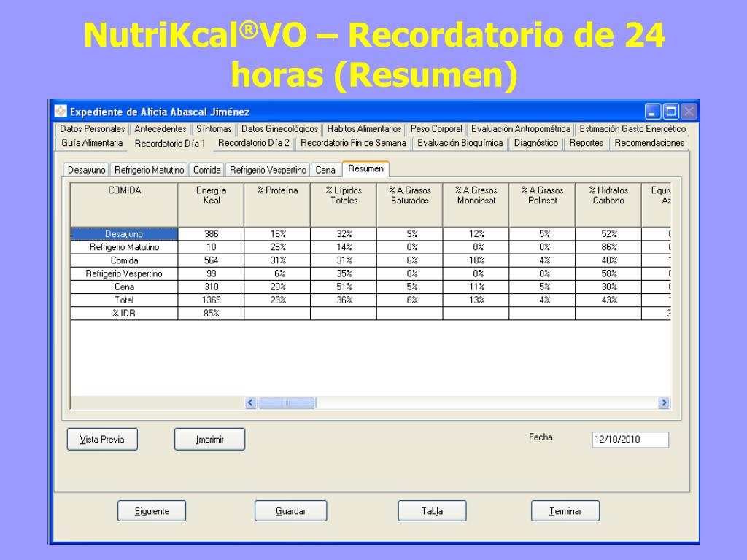Click the % Hidratos Carbono column header
747x560 pixels.
[608, 205]
